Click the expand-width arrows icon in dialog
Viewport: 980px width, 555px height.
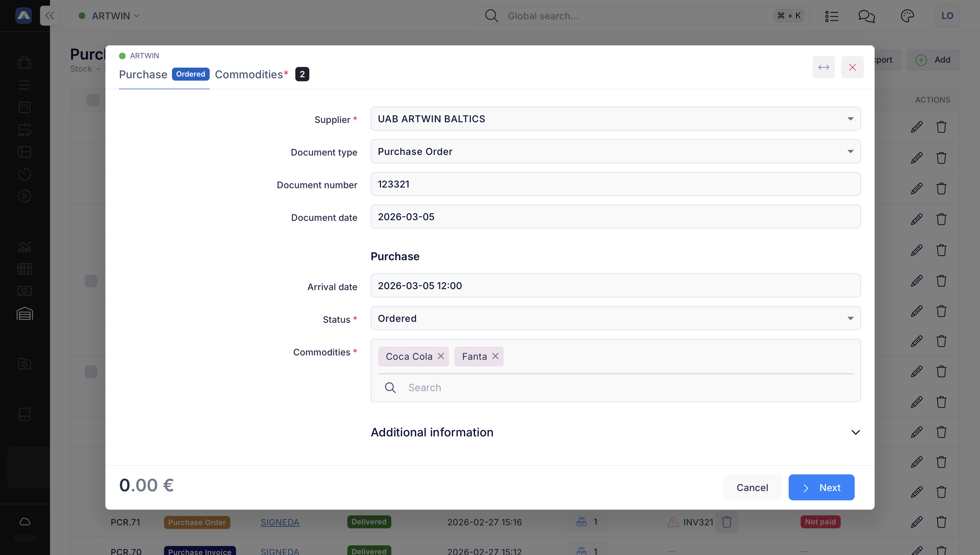pos(823,67)
